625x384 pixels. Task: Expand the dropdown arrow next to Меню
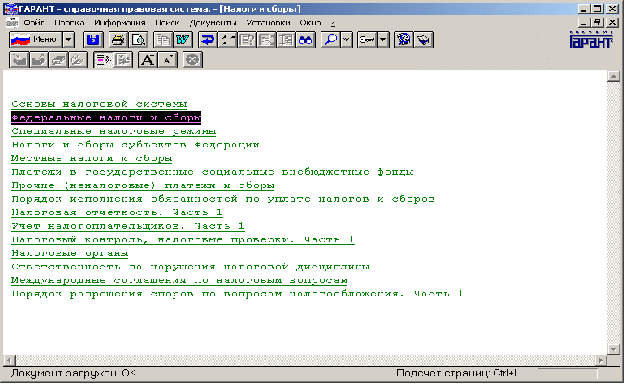[x=69, y=40]
